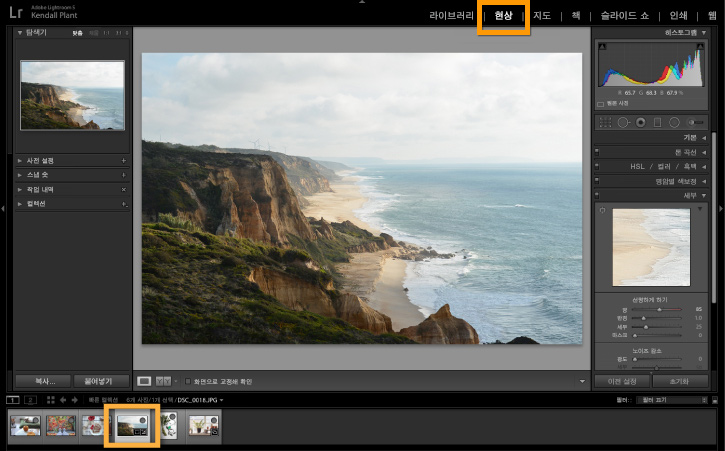Expand the 컬렉션 collections panel

(20, 204)
